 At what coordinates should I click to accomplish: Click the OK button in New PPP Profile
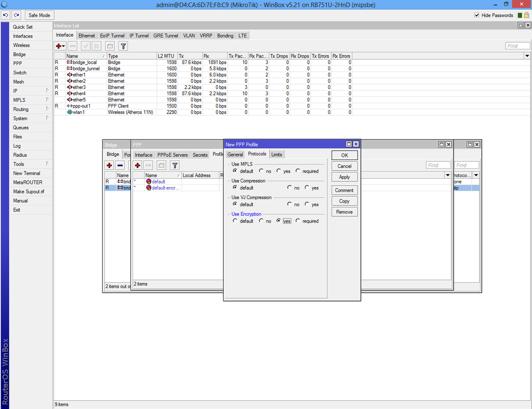click(x=344, y=155)
